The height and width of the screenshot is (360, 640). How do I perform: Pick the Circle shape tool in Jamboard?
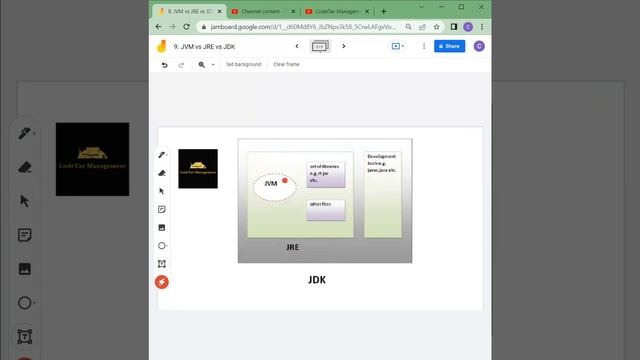162,246
